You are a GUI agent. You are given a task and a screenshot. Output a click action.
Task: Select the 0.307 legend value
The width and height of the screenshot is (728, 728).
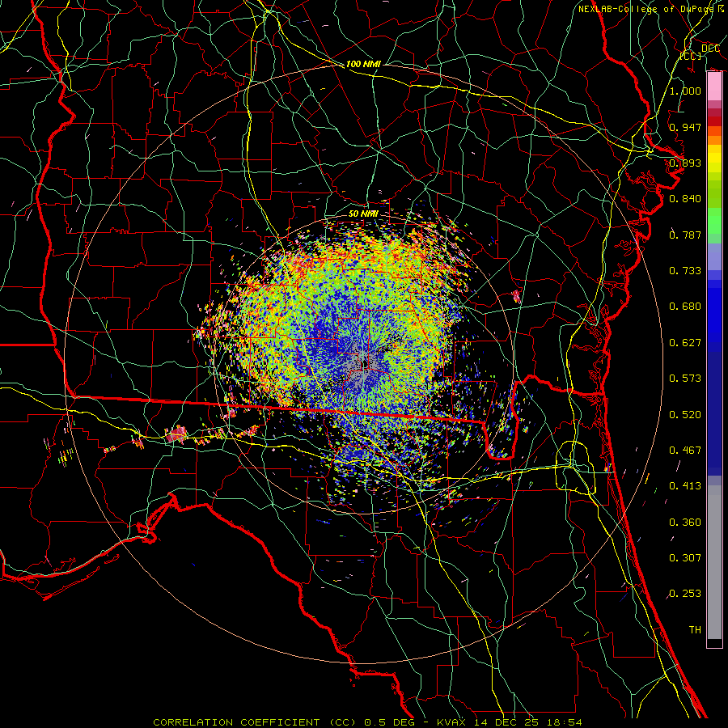[685, 558]
